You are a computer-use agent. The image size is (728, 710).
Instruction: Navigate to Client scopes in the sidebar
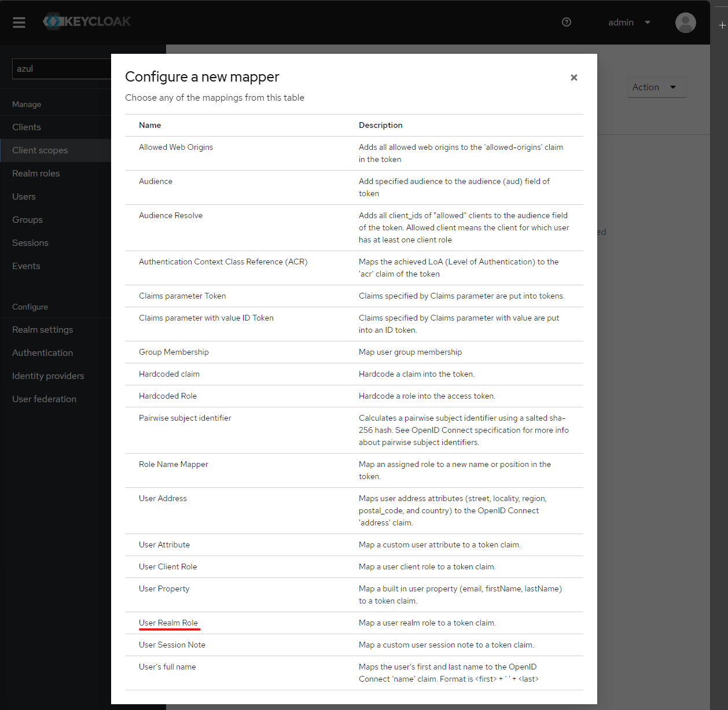40,150
